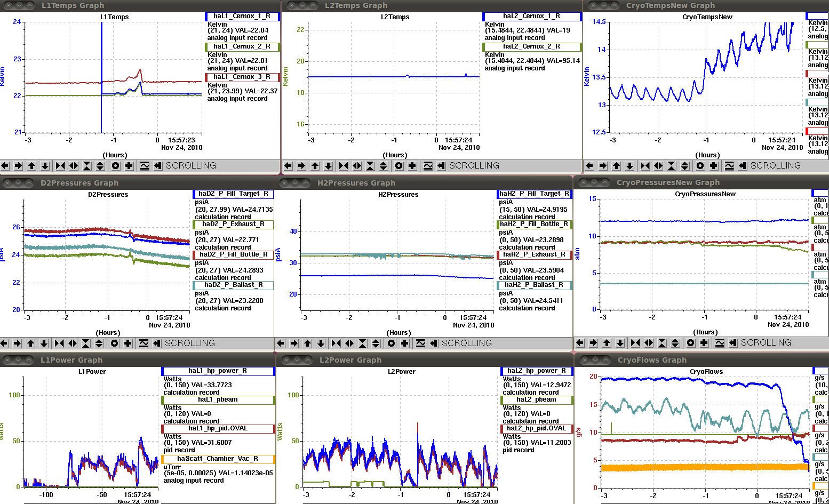Select haH2_P_Ballast_R legend entry
Image resolution: width=829 pixels, height=504 pixels.
[535, 285]
